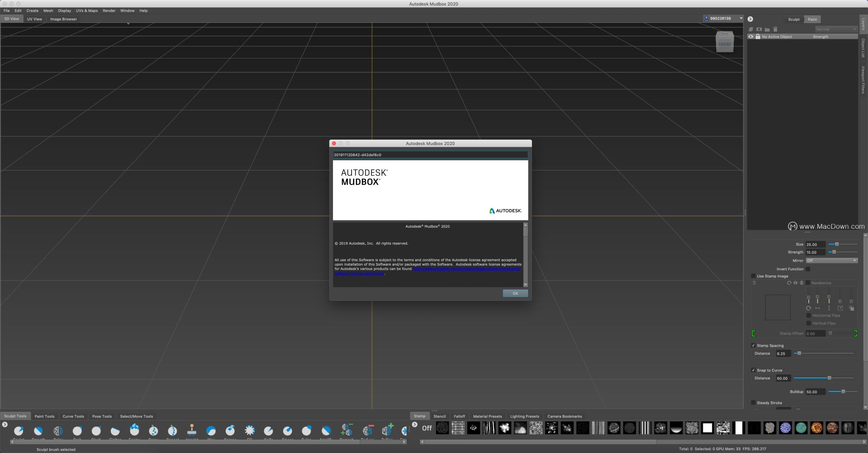
Task: Toggle the Vertical Flips checkbox
Action: click(x=809, y=323)
